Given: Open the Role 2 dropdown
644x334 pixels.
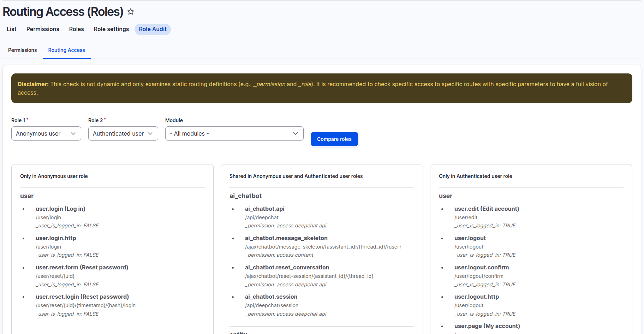Looking at the screenshot, I should [x=123, y=133].
